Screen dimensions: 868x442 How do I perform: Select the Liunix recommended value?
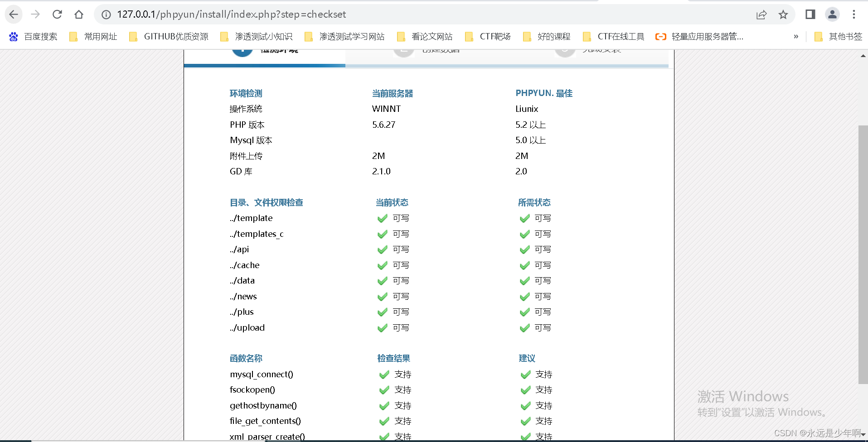pyautogui.click(x=527, y=109)
